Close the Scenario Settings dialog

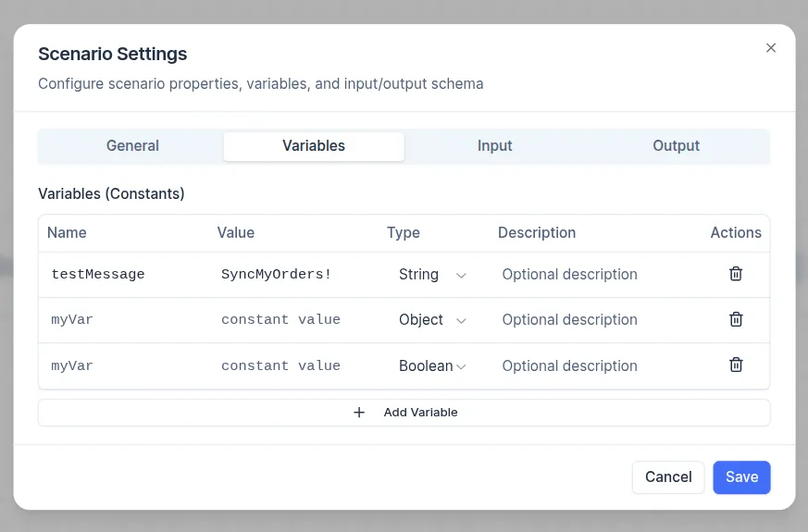click(x=770, y=48)
